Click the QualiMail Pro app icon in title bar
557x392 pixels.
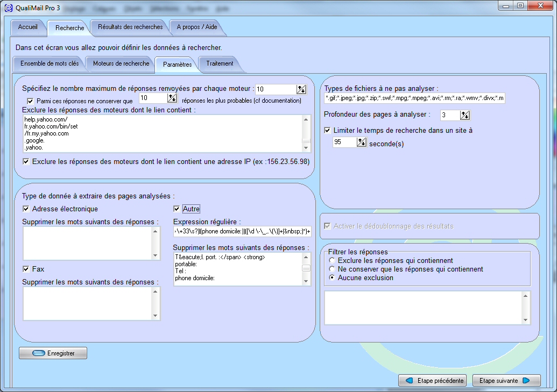click(x=8, y=8)
